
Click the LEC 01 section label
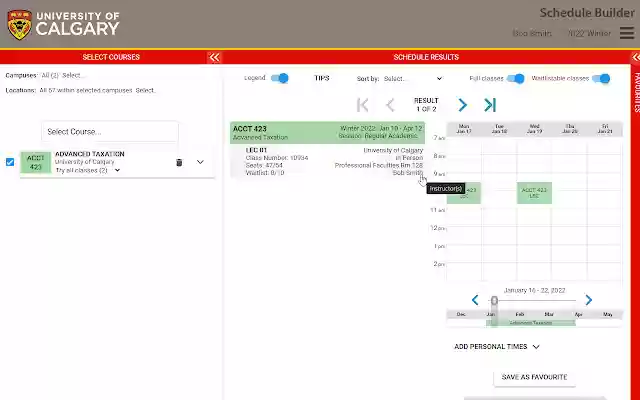(256, 150)
